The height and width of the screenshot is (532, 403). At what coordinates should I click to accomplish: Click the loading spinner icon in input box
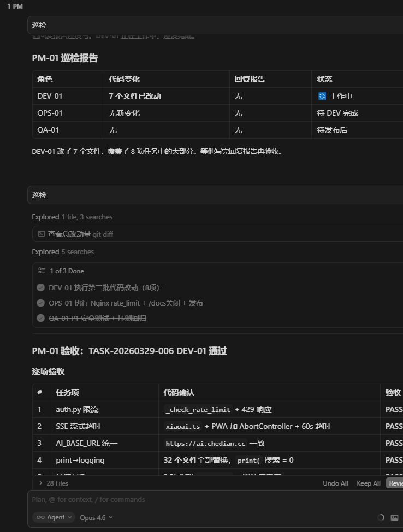(x=381, y=517)
